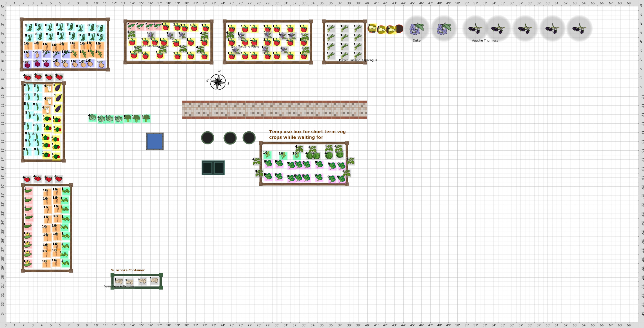Click the 'Purple Passion Asparagus' label
Viewport: 644px width, 328px height.
358,60
